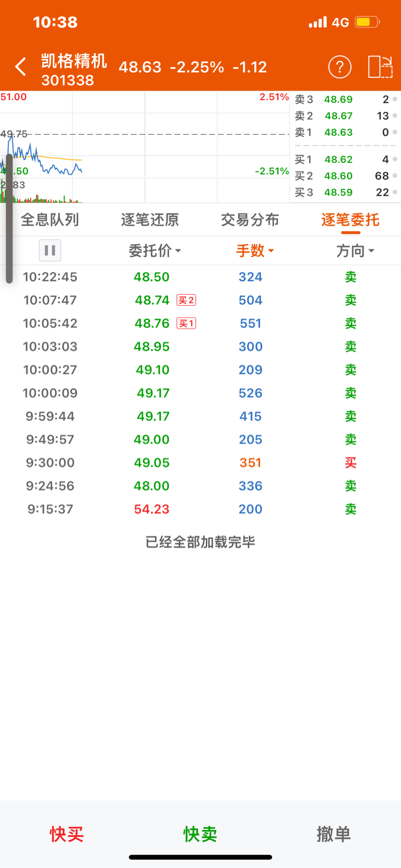
Task: Select the 卖3 price 48.69
Action: (338, 99)
